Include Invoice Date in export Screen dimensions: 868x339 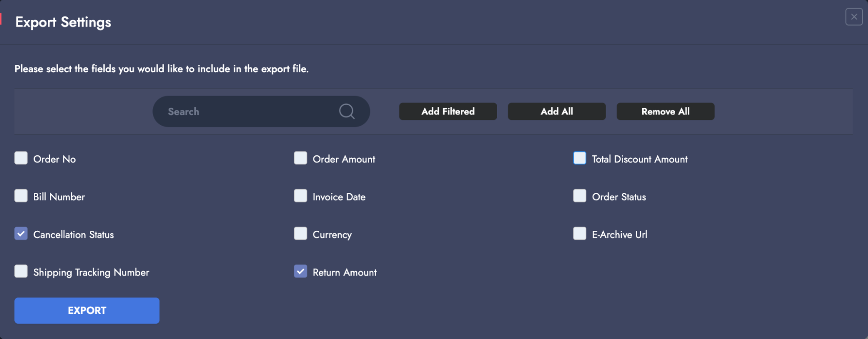point(300,196)
